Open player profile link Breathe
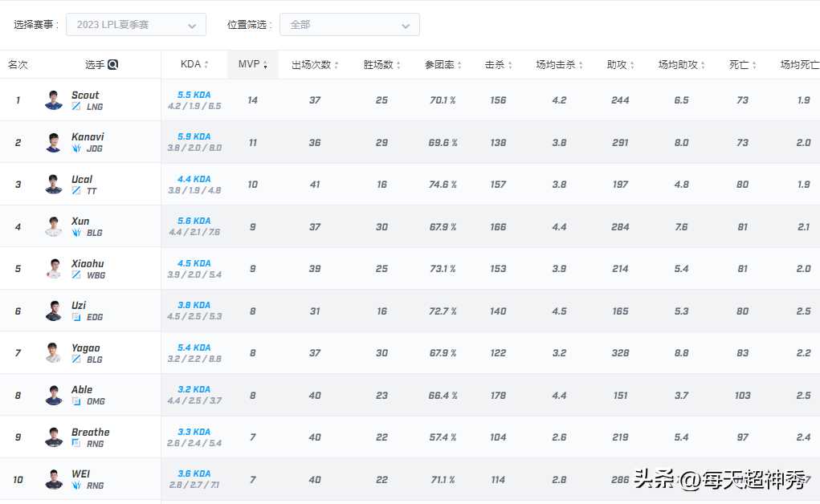Screen dimensions: 820x504 coord(91,433)
